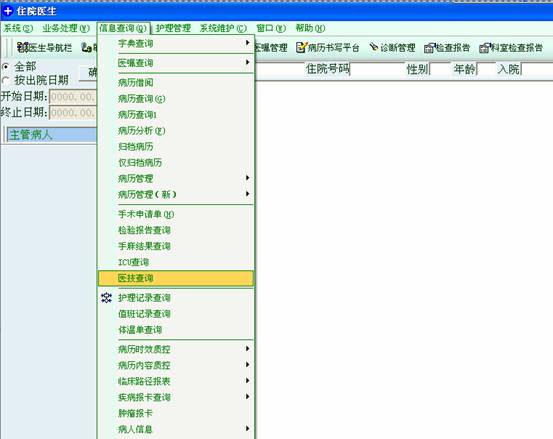Click the 住院号码 input field
Image resolution: width=553 pixels, height=439 pixels.
pyautogui.click(x=377, y=69)
